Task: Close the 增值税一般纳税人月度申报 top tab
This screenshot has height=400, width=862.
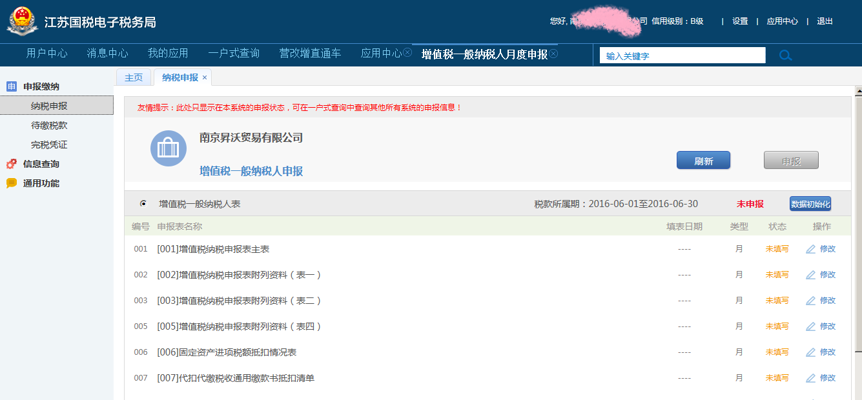Action: point(554,53)
